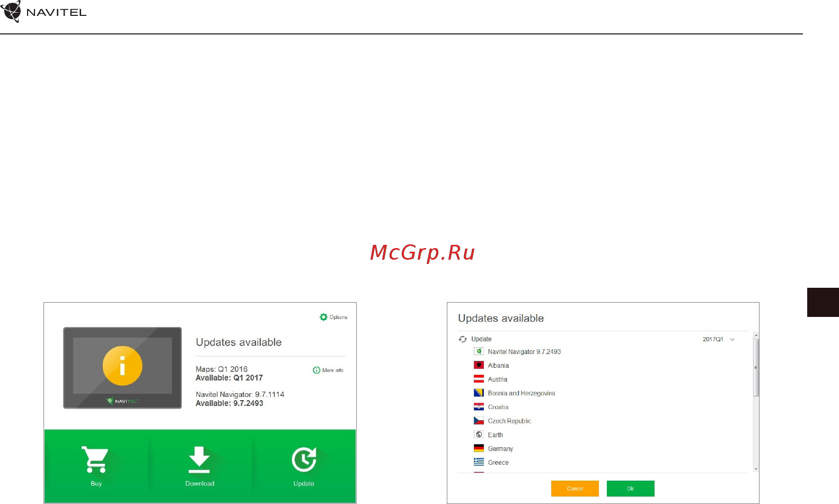Click the Buy shopping cart button
Image resolution: width=839 pixels, height=504 pixels.
(96, 466)
